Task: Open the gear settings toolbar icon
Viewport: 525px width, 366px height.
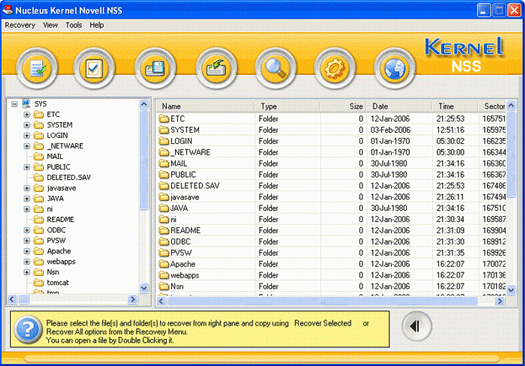Action: pyautogui.click(x=334, y=68)
